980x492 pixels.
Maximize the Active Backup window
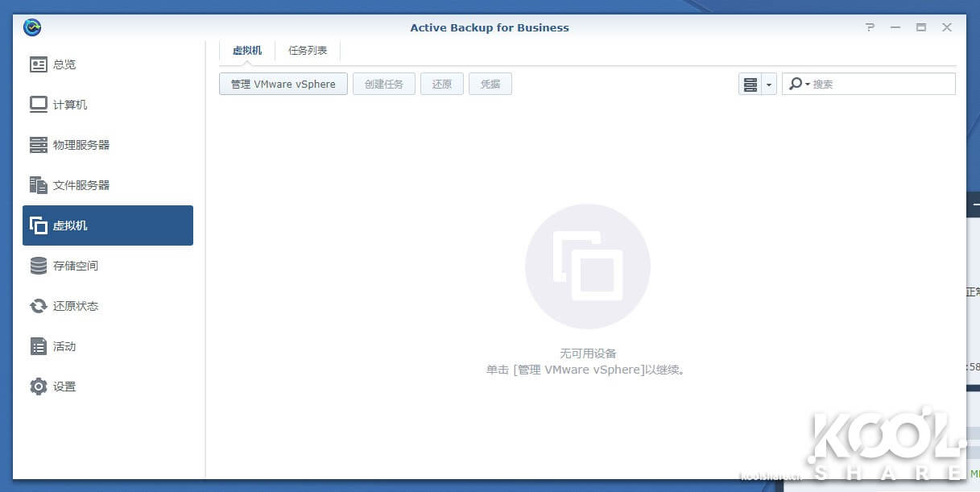921,27
